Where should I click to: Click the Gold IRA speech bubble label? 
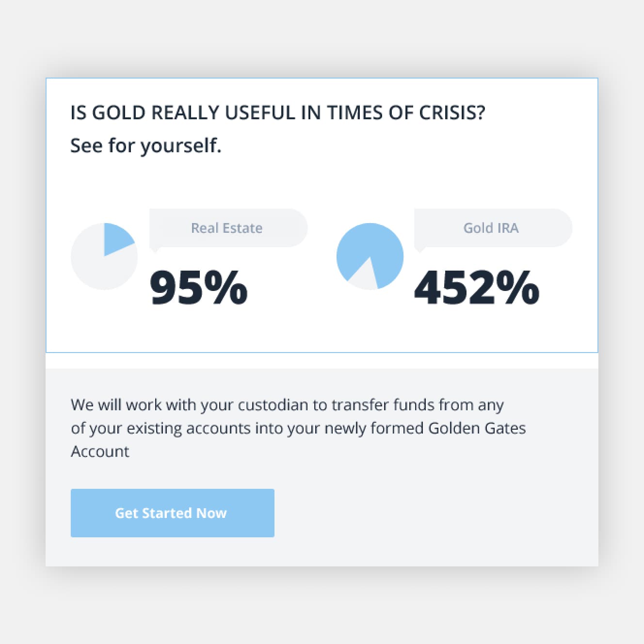[x=493, y=228]
